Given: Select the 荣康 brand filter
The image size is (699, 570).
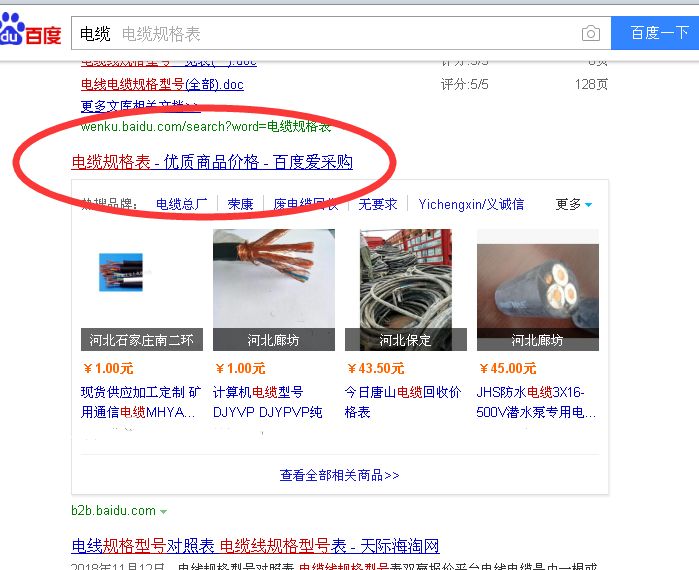Looking at the screenshot, I should (240, 204).
